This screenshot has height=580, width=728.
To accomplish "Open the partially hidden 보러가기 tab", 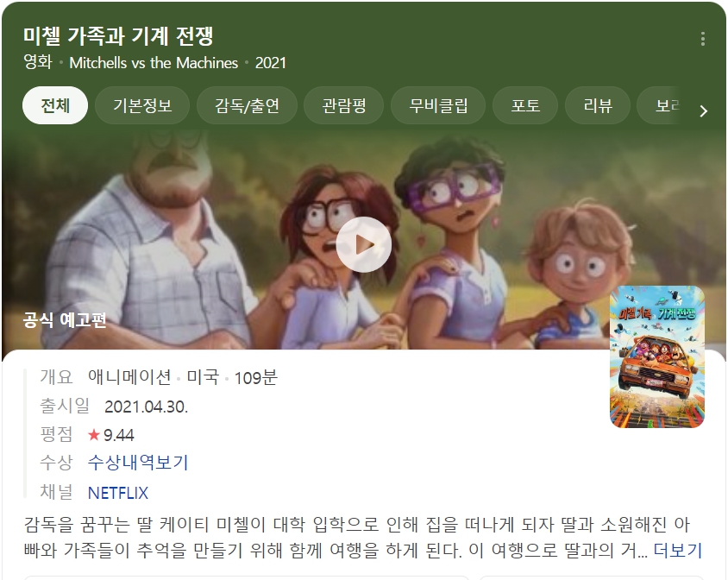I will click(660, 105).
